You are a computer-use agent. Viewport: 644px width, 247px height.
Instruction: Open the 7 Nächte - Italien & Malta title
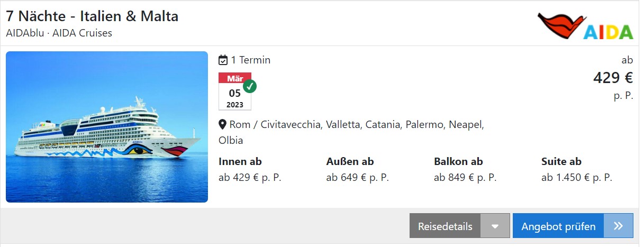tap(92, 16)
